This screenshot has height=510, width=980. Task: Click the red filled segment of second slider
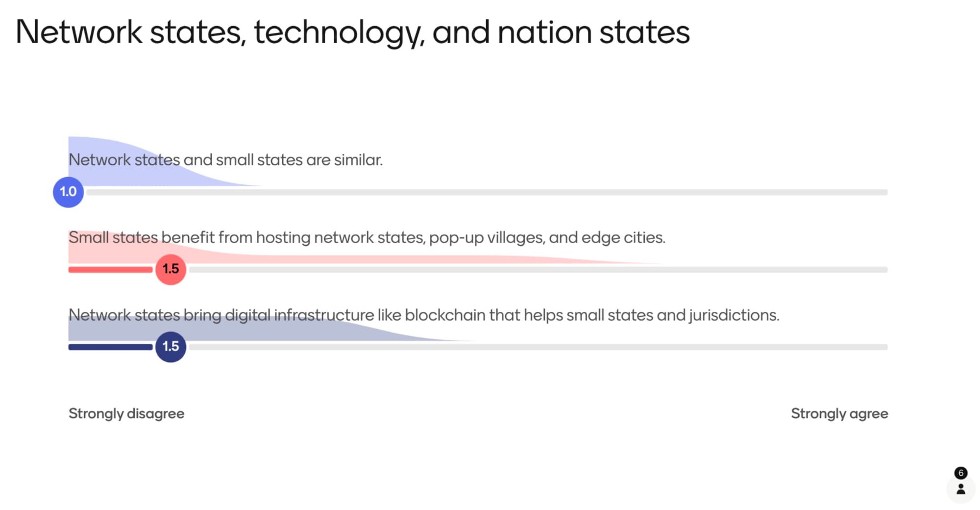pyautogui.click(x=110, y=270)
